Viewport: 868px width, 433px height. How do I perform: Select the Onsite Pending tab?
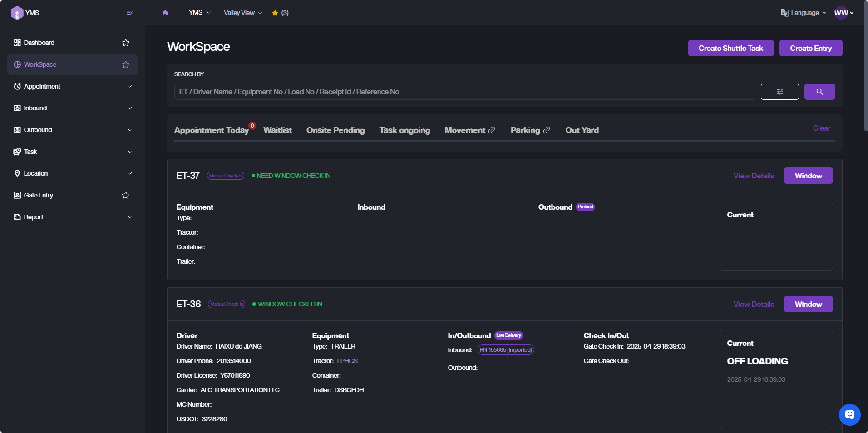[335, 130]
